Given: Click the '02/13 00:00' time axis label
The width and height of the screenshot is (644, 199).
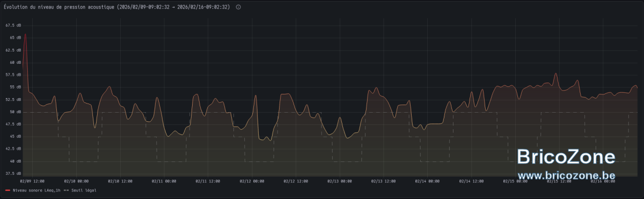Looking at the screenshot, I should [x=340, y=181].
